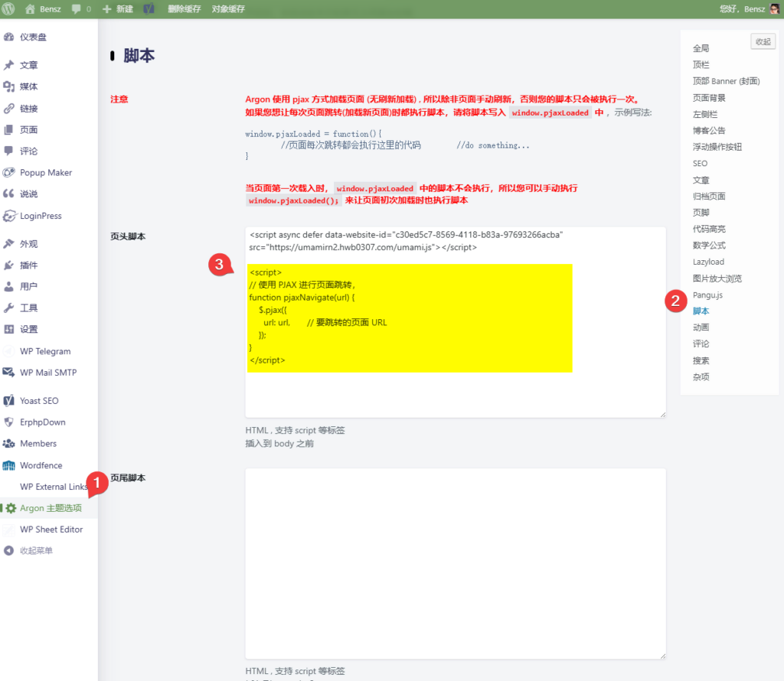The width and height of the screenshot is (784, 681).
Task: Open the Wordfence icon in sidebar
Action: tap(9, 465)
